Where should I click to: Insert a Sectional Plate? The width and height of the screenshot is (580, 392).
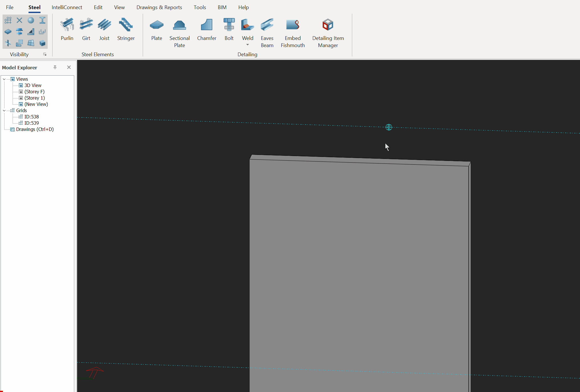point(179,33)
